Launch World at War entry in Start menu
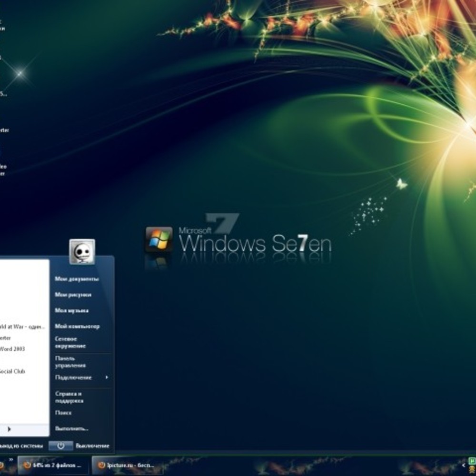Viewport: 476px width, 476px height. (22, 327)
